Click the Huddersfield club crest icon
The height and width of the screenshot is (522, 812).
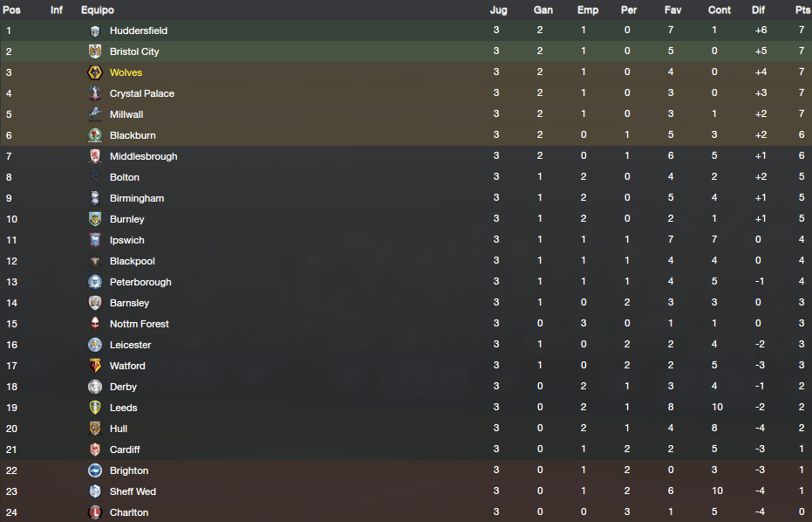click(95, 31)
